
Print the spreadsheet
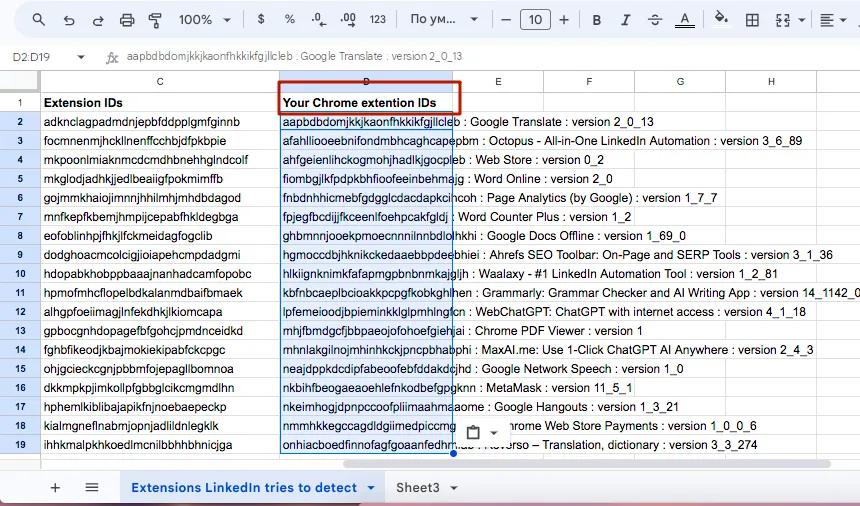(127, 20)
